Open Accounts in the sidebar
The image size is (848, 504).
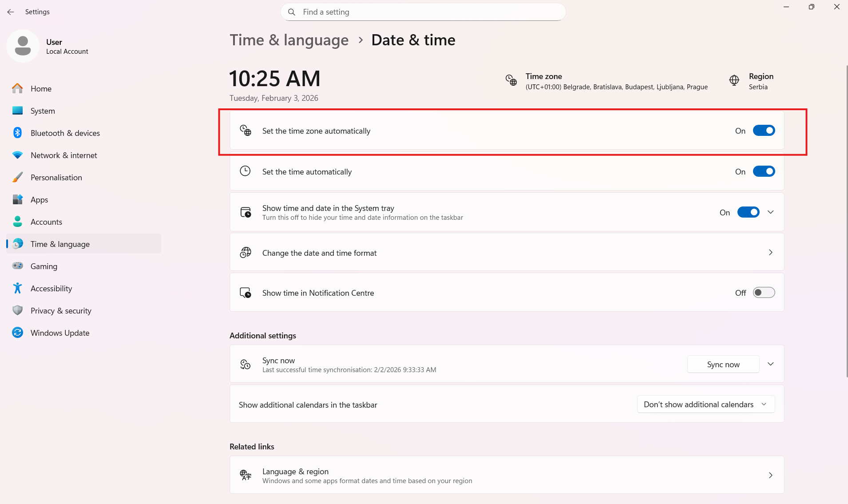click(46, 222)
